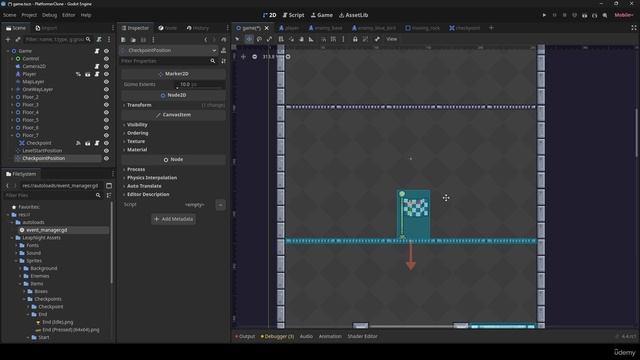Click the skeleton bone options icon

(377, 39)
